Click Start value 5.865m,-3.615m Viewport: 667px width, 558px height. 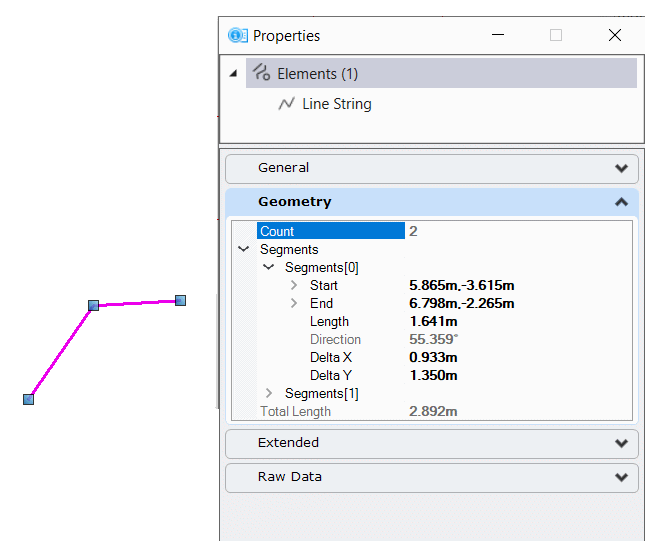point(462,285)
